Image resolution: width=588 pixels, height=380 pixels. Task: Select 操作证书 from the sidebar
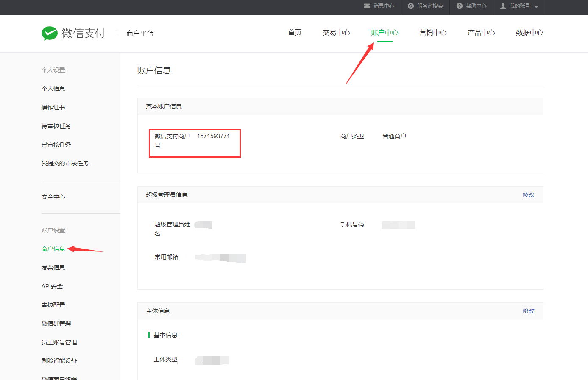tap(53, 107)
